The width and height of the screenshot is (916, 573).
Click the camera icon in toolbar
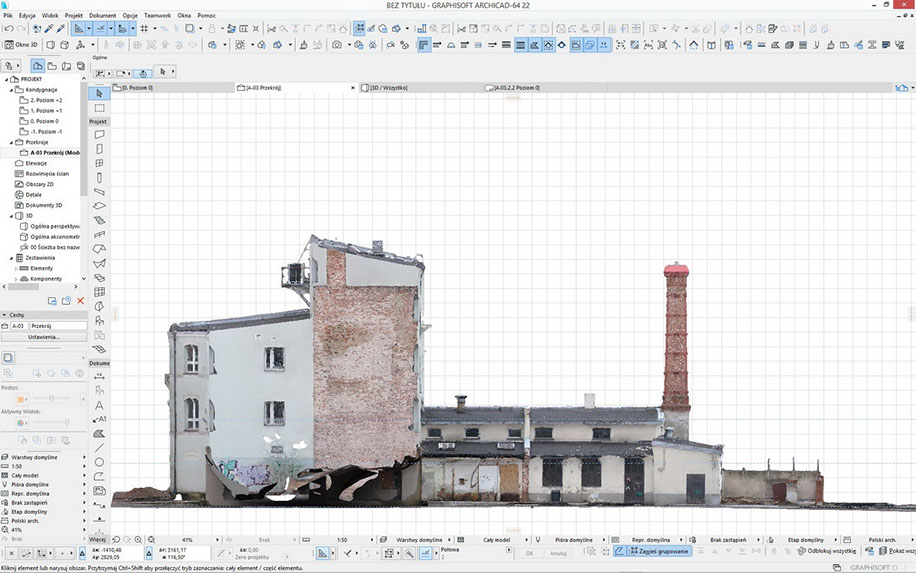click(337, 45)
